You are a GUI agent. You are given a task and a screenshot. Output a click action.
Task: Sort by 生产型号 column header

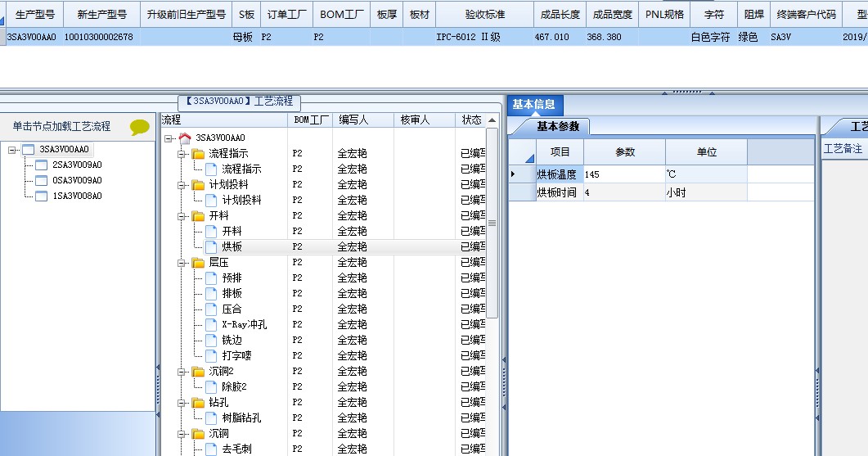coord(35,15)
